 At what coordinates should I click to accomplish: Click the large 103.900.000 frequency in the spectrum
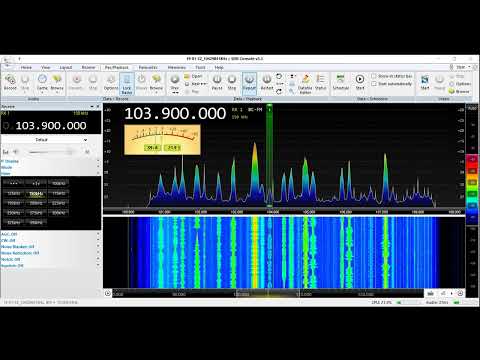pyautogui.click(x=175, y=113)
